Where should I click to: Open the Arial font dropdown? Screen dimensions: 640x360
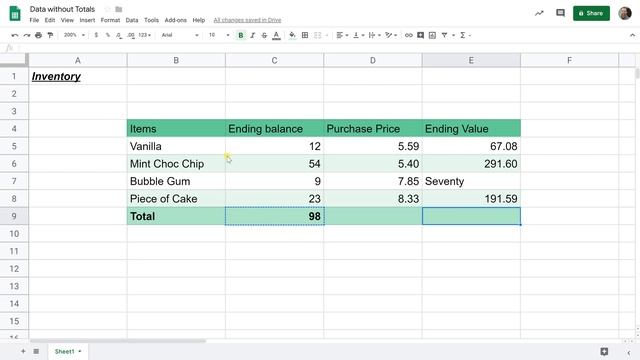180,35
